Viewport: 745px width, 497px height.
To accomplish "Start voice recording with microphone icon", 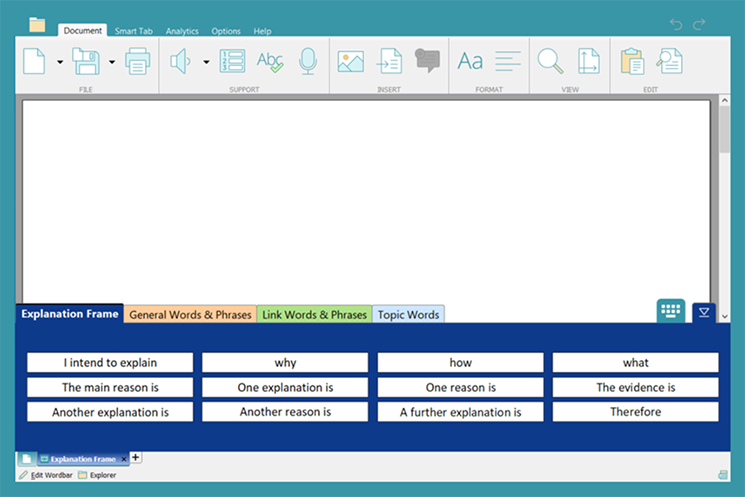I will click(x=308, y=61).
